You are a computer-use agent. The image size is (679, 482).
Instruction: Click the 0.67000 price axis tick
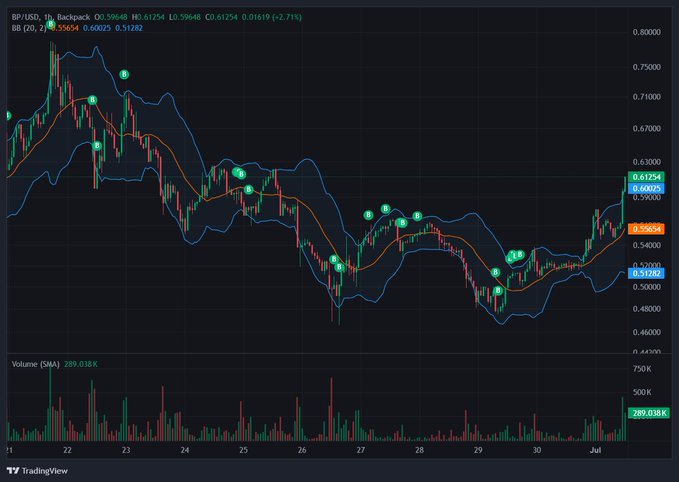(647, 129)
